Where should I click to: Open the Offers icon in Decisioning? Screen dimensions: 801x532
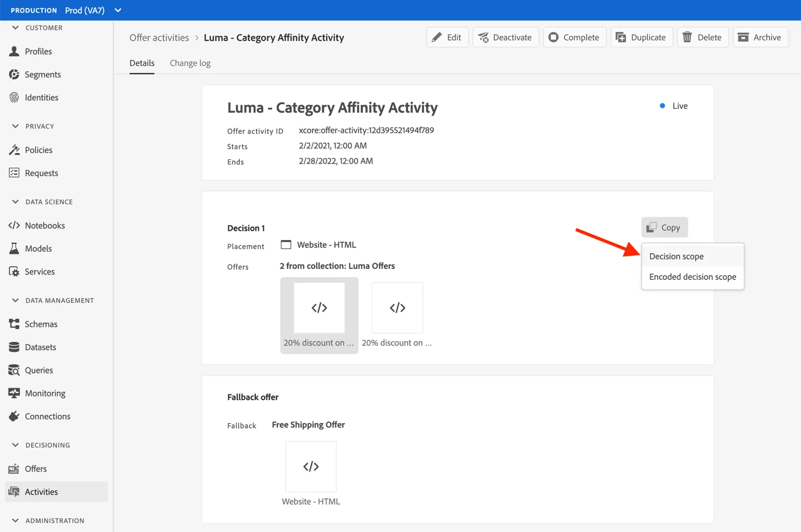pyautogui.click(x=14, y=469)
